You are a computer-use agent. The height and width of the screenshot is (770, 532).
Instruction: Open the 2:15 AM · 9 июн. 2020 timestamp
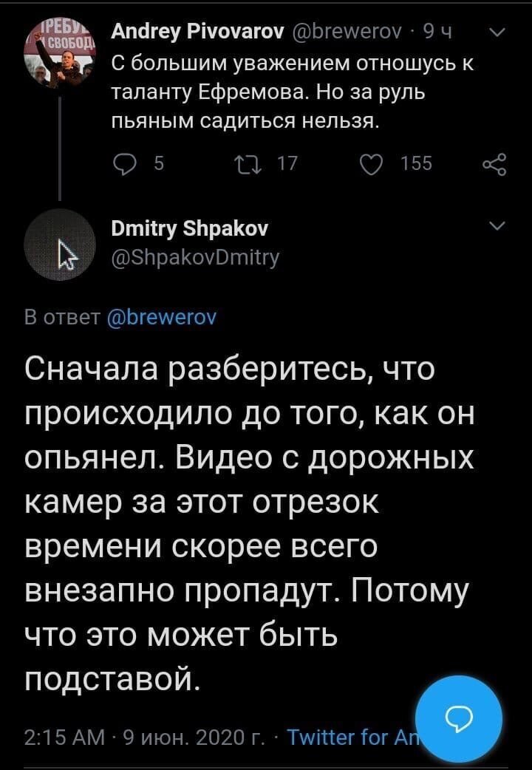(x=145, y=737)
